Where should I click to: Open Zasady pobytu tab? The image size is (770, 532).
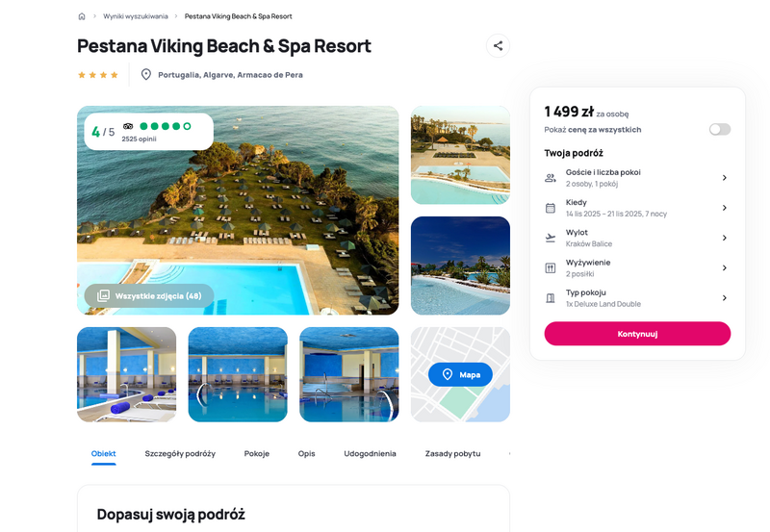point(452,453)
